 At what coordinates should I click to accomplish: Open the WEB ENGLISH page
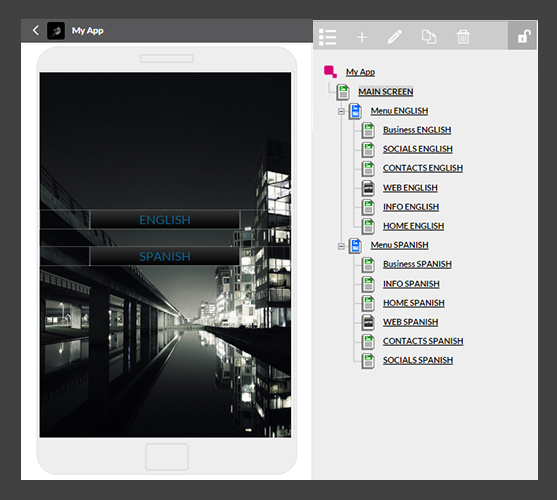tap(410, 188)
